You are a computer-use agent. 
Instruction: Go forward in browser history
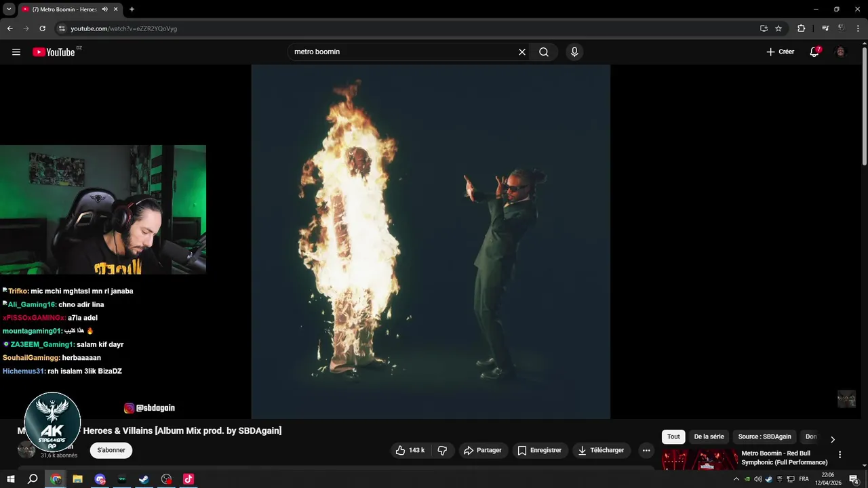coord(26,28)
